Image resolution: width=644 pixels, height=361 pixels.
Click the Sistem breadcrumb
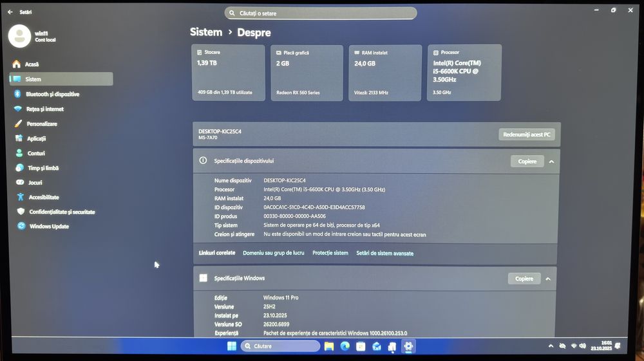tap(206, 32)
